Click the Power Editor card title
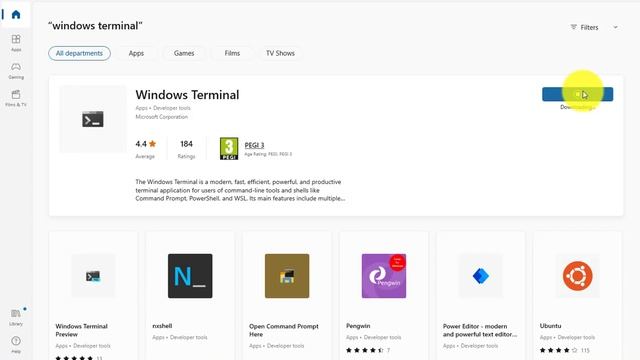 pyautogui.click(x=480, y=330)
